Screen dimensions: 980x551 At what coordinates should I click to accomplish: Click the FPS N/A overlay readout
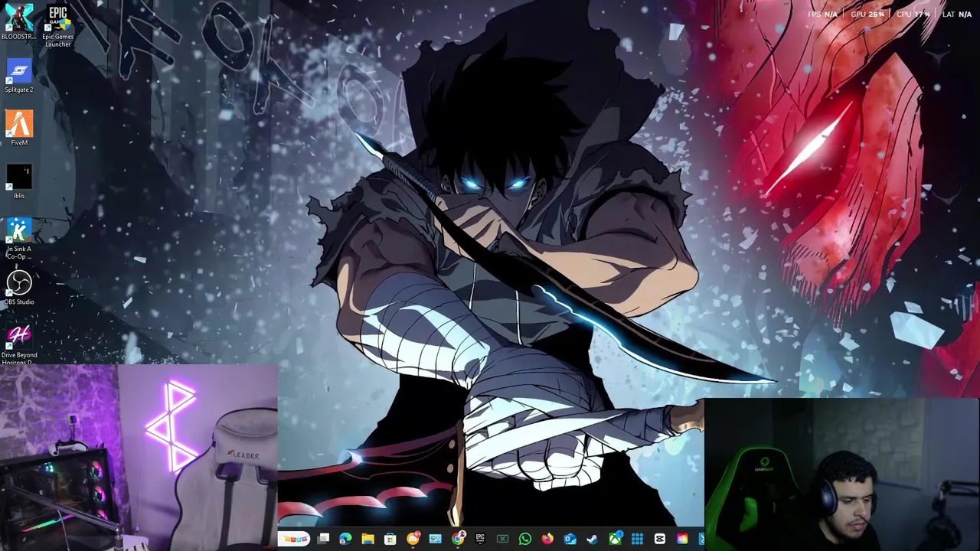click(x=822, y=15)
